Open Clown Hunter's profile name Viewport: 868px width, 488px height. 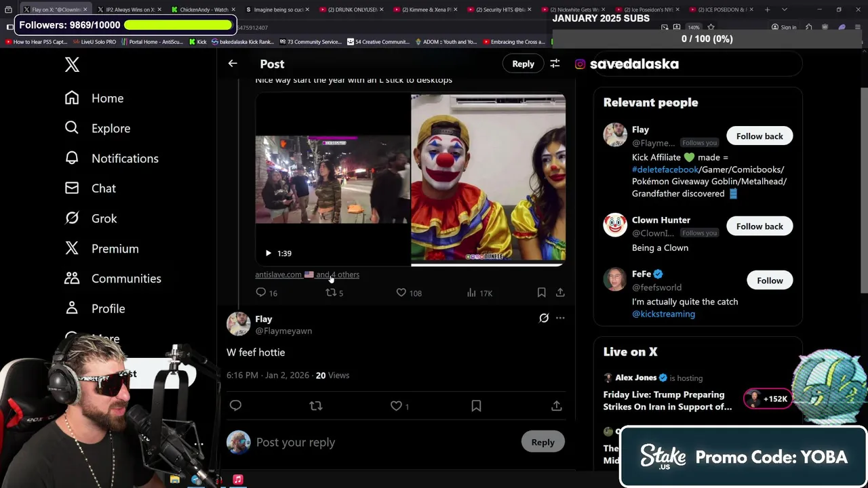point(661,220)
